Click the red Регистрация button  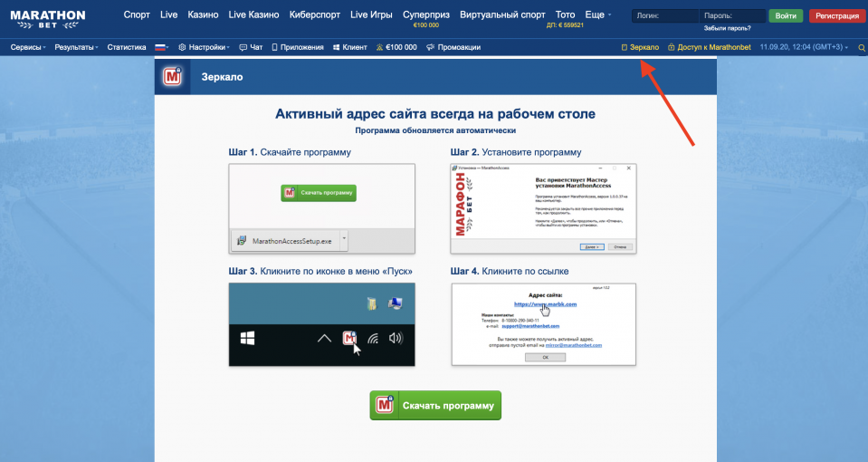[837, 15]
